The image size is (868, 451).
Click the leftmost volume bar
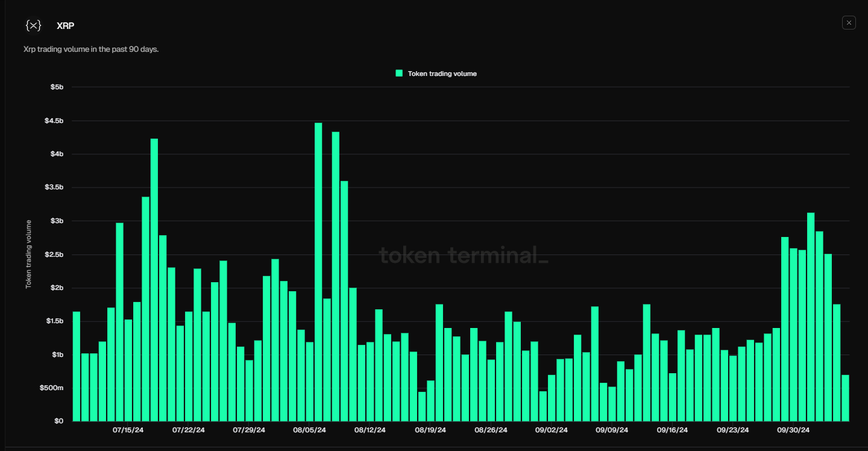[x=77, y=366]
